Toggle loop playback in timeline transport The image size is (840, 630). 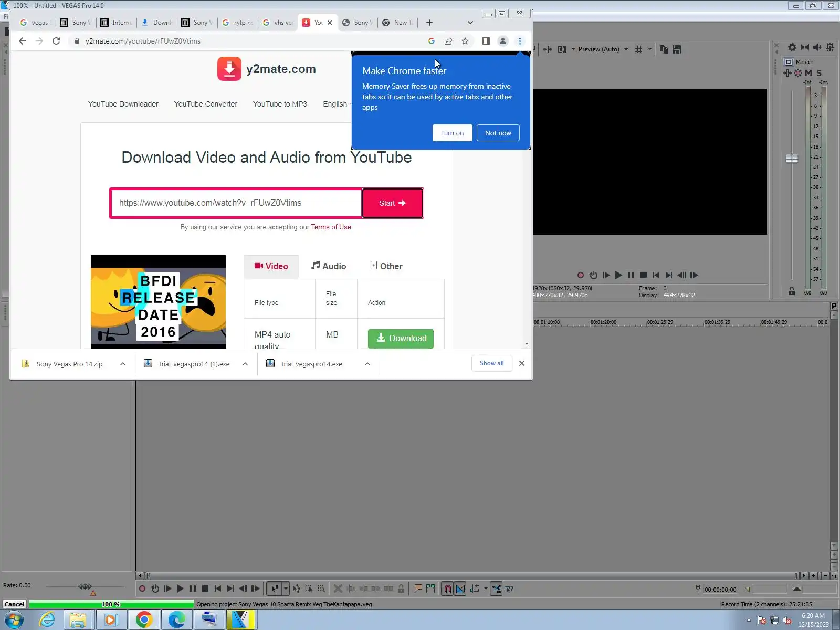155,589
